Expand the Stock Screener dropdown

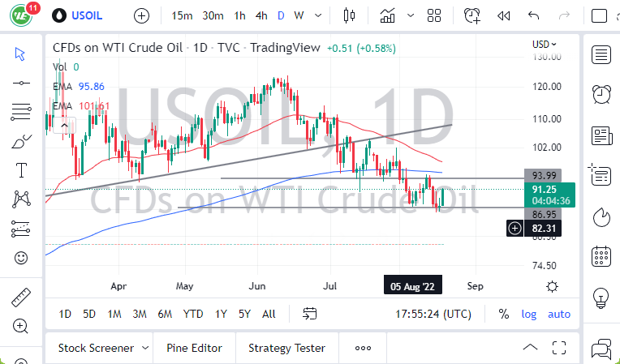coord(145,348)
